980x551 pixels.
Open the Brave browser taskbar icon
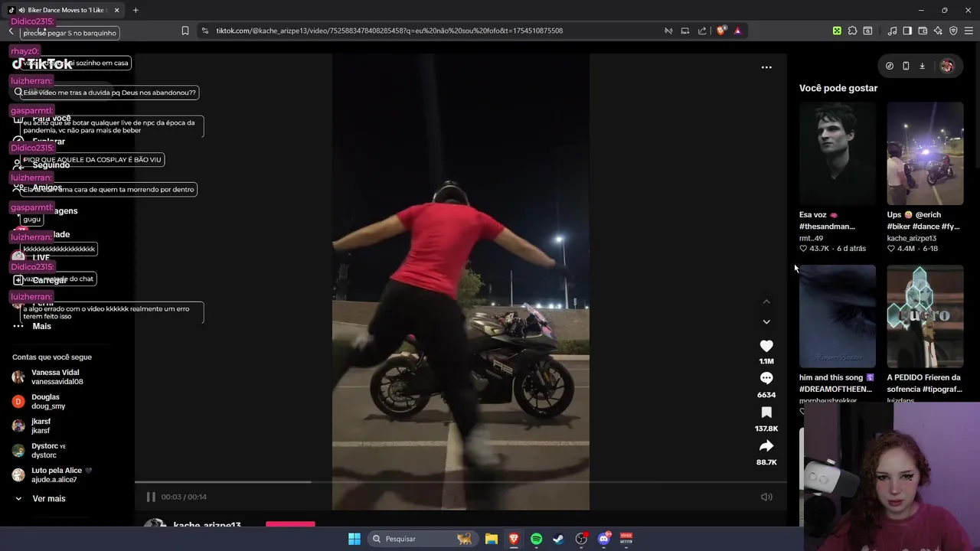tap(514, 539)
